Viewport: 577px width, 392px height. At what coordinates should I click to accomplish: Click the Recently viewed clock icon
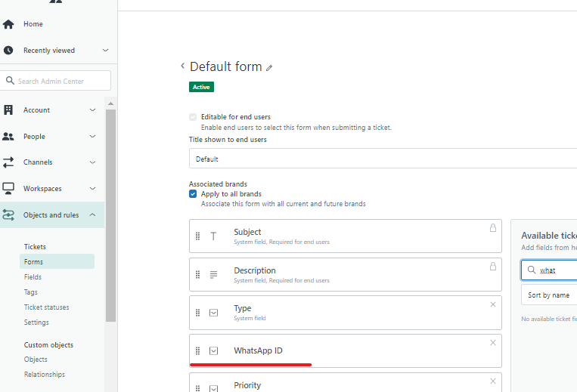pos(8,51)
